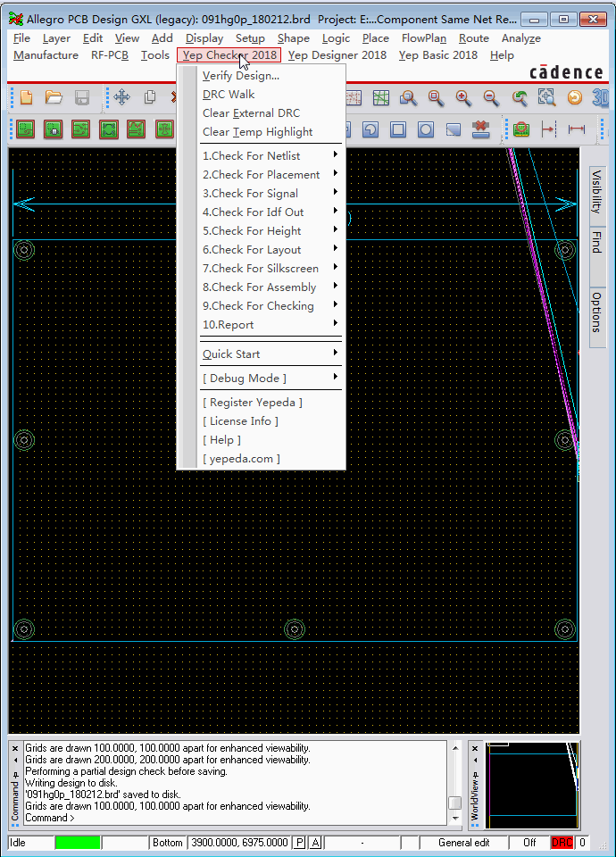Viewport: 616px width, 857px height.
Task: Select the Shape Add Rectangle icon
Action: point(398,129)
